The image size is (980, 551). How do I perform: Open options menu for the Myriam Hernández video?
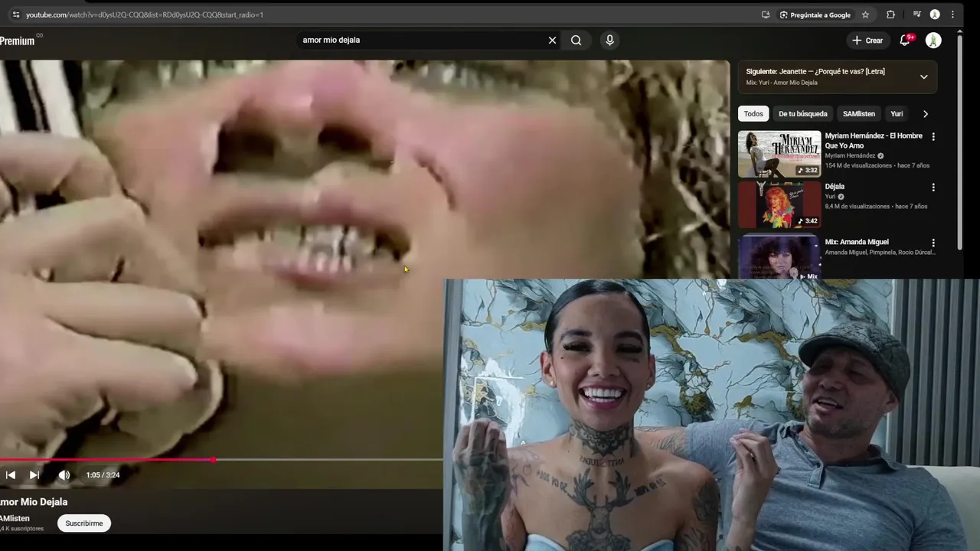[933, 137]
